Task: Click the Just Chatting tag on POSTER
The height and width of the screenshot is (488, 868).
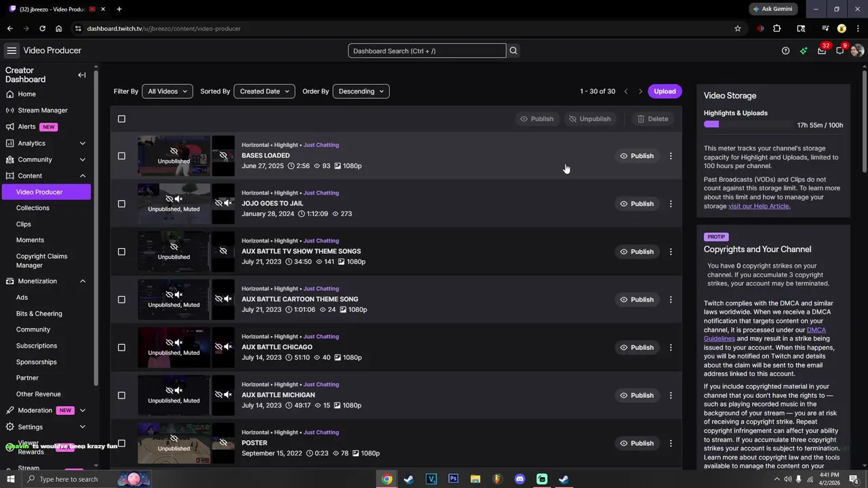Action: 321,432
